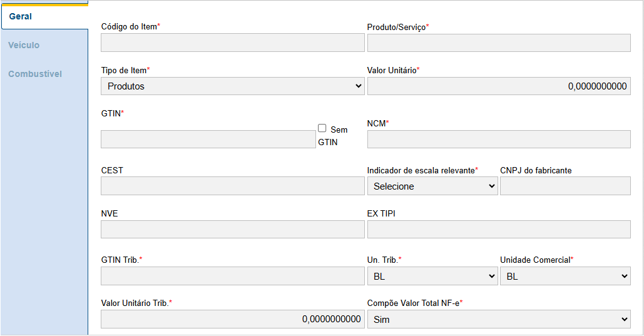Image resolution: width=644 pixels, height=336 pixels.
Task: Select the Combustível tab
Action: (x=35, y=74)
